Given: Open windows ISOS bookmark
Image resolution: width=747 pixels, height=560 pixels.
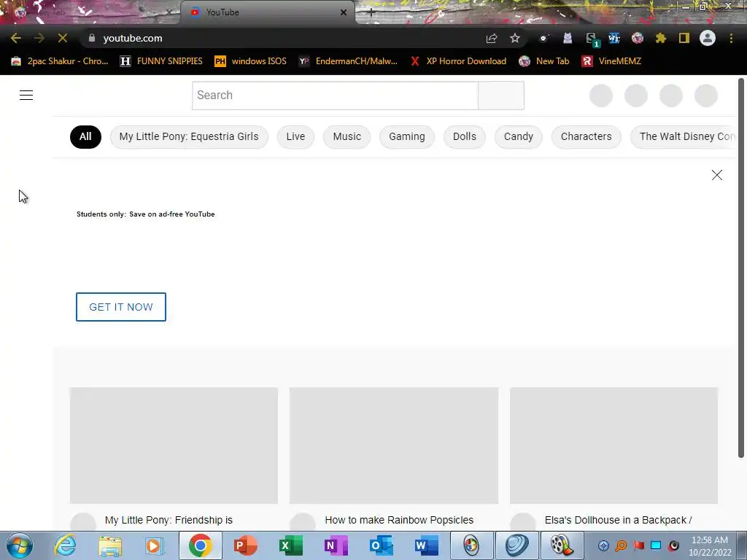Looking at the screenshot, I should point(251,61).
